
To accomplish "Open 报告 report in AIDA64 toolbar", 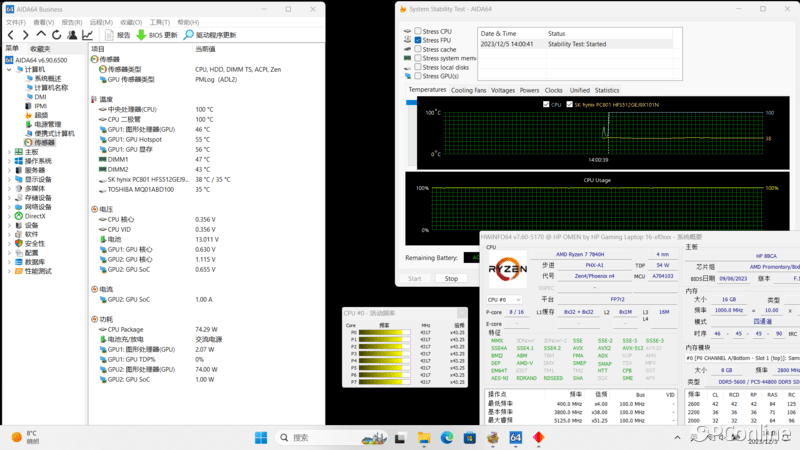I will [118, 35].
